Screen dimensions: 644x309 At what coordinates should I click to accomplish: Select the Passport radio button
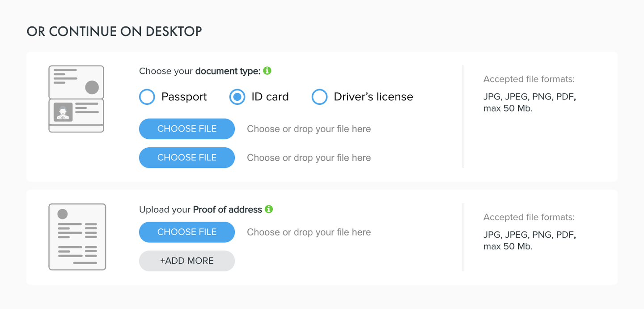coord(147,97)
